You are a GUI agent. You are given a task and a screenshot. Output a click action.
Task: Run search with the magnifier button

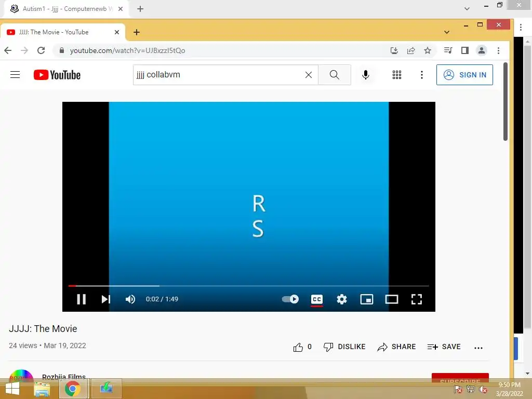pos(335,75)
